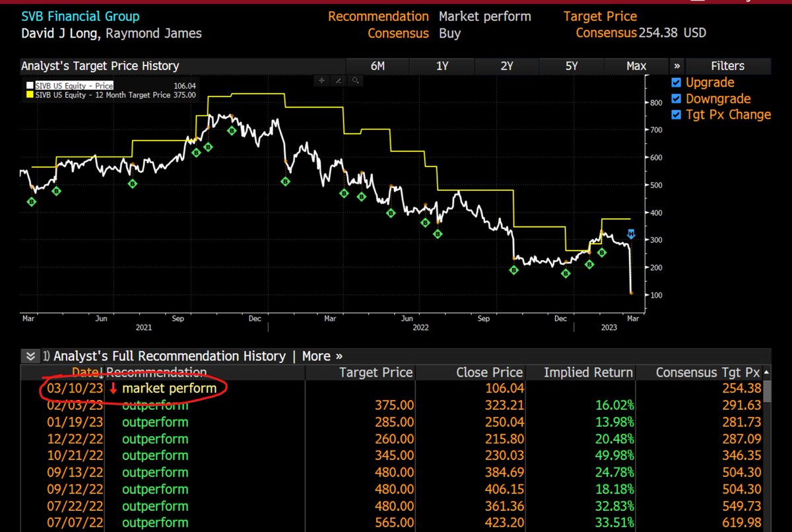Sort by the Close Price column header
The image size is (792, 532).
pyautogui.click(x=489, y=373)
